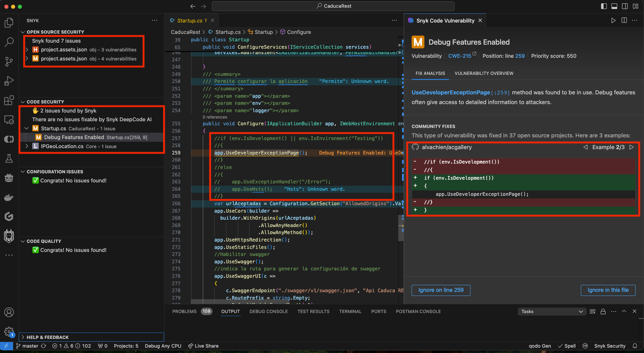Open editor more actions beside Startup.cs tab
Image resolution: width=644 pixels, height=353 pixels.
394,20
